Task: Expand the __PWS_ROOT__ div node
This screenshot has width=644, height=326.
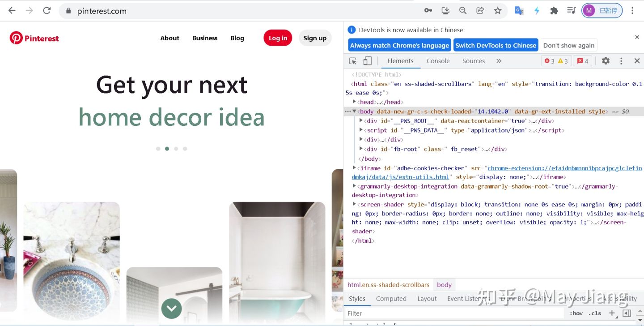Action: 361,120
